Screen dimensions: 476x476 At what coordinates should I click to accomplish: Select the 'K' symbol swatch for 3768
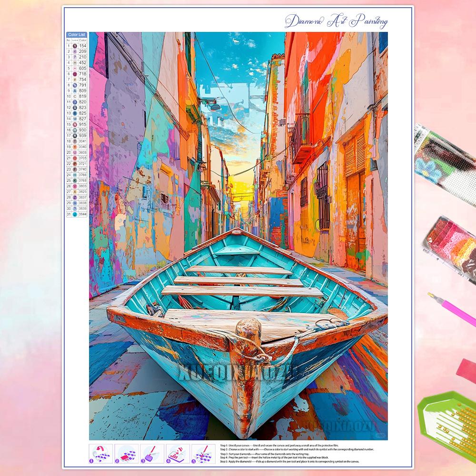(x=75, y=180)
